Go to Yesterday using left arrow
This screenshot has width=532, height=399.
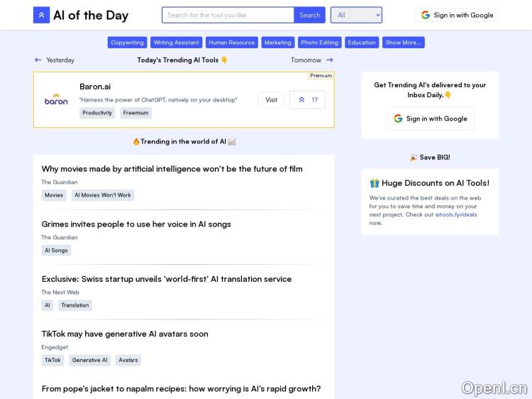(x=38, y=60)
